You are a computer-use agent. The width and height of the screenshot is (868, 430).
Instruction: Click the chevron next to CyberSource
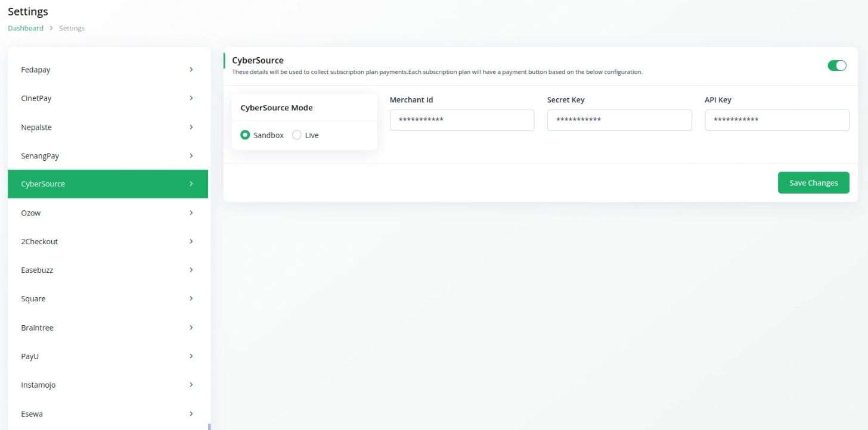pyautogui.click(x=191, y=184)
